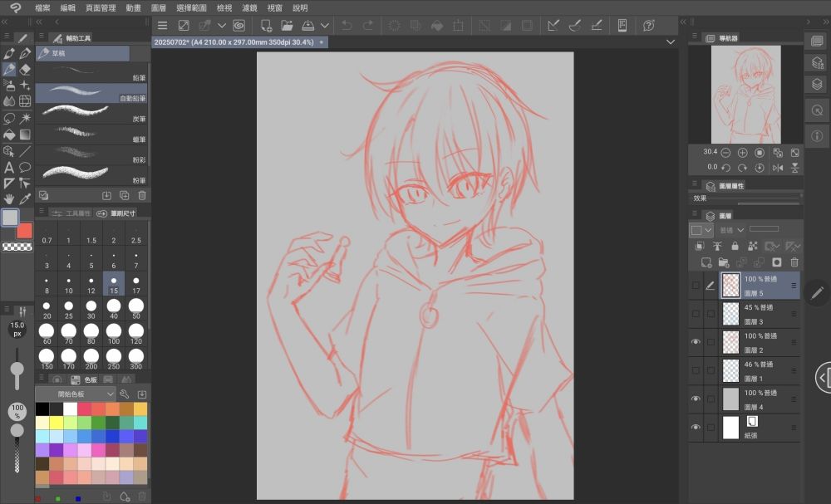
Task: Switch to 工具屬性 tab
Action: point(71,213)
